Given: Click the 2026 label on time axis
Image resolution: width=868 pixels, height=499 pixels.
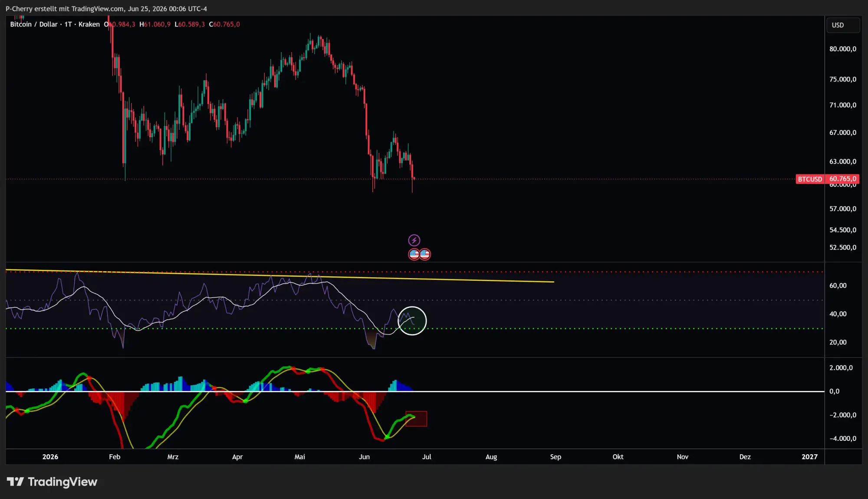Looking at the screenshot, I should pos(50,457).
